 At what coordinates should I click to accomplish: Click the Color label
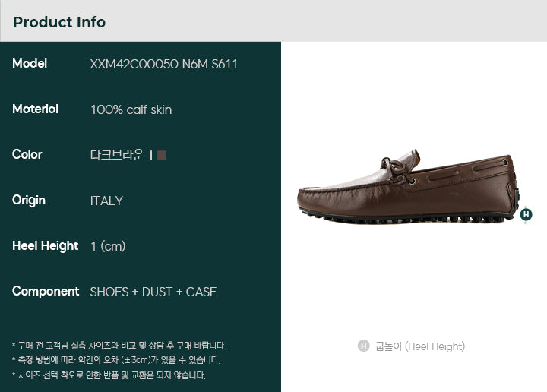(27, 154)
